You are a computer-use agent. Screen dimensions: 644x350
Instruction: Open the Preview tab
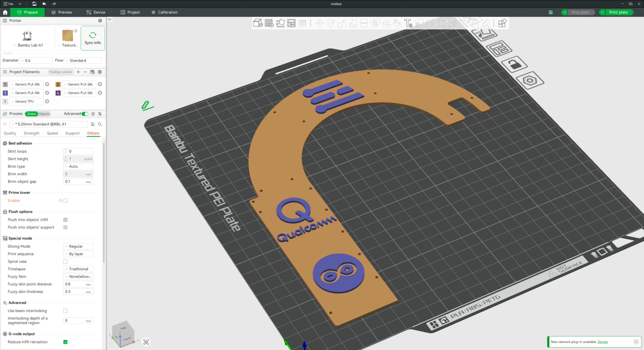pos(62,12)
